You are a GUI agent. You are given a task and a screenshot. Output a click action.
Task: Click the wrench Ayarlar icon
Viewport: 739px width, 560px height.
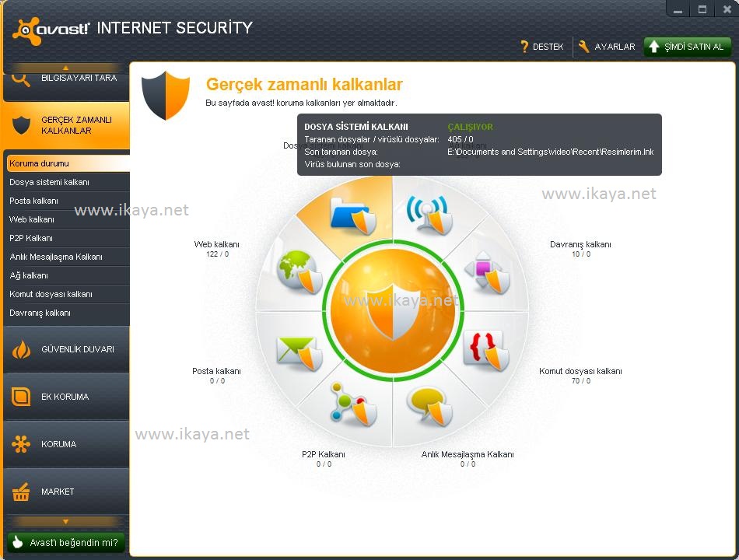tap(583, 46)
